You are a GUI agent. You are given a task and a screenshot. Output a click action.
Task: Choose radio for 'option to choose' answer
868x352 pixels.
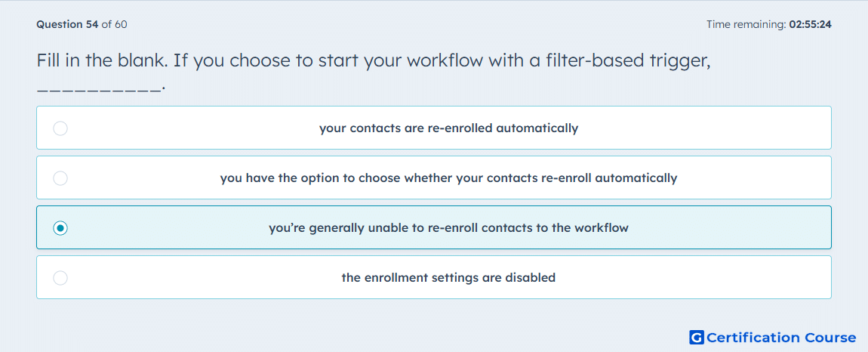(60, 178)
